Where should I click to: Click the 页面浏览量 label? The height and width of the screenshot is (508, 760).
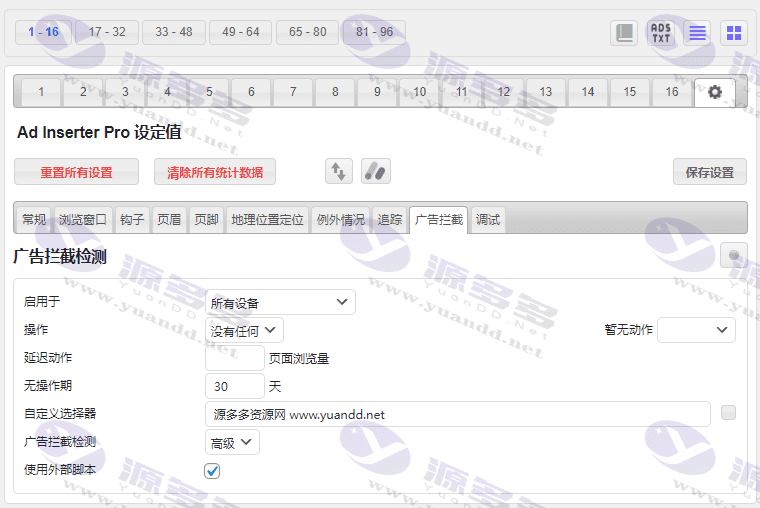click(299, 359)
